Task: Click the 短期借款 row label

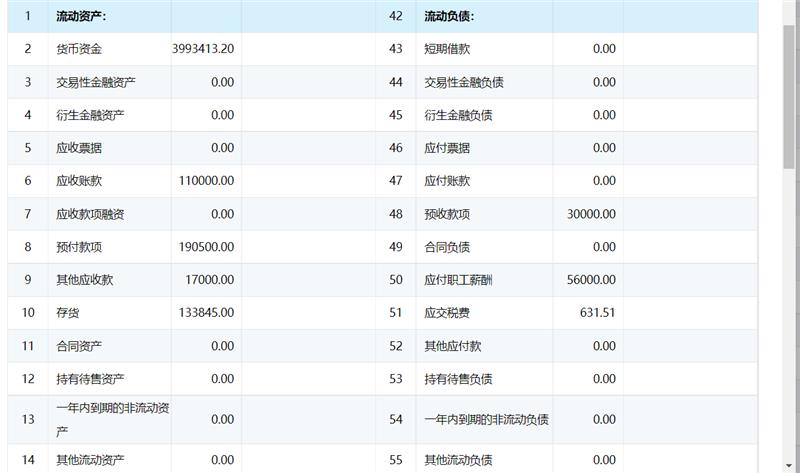Action: coord(447,49)
